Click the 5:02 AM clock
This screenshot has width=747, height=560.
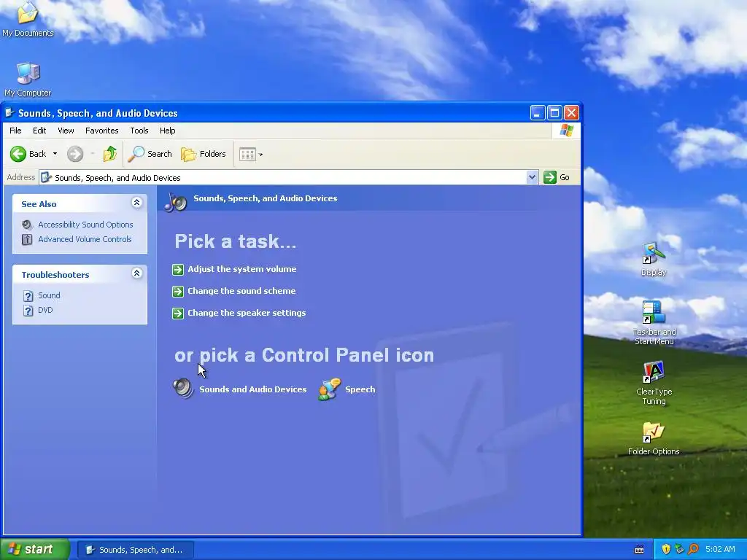click(720, 550)
